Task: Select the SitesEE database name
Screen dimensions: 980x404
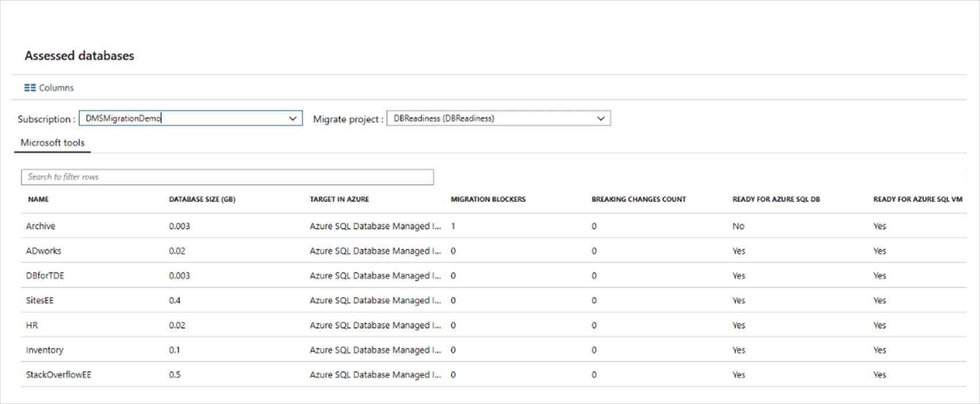Action: [40, 301]
